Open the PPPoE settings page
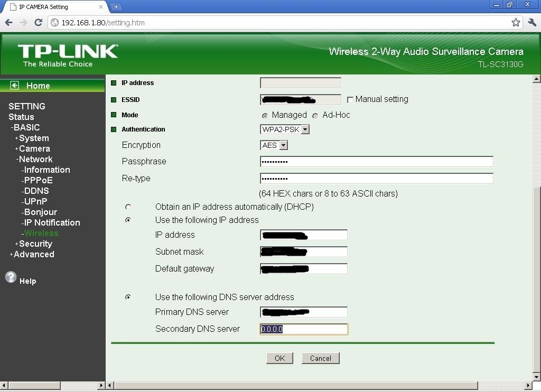 37,180
